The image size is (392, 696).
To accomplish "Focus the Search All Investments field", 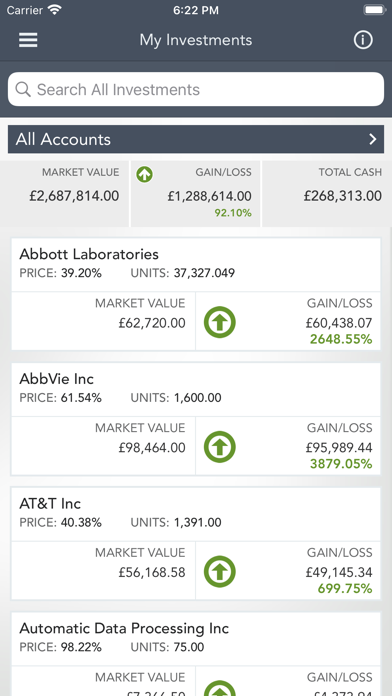I will coord(196,89).
